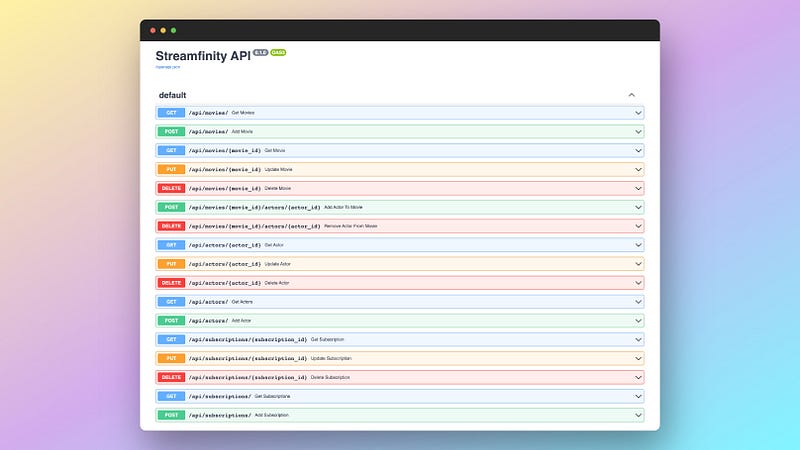The image size is (800, 450).
Task: Click the OAS3 green badge
Action: [278, 53]
